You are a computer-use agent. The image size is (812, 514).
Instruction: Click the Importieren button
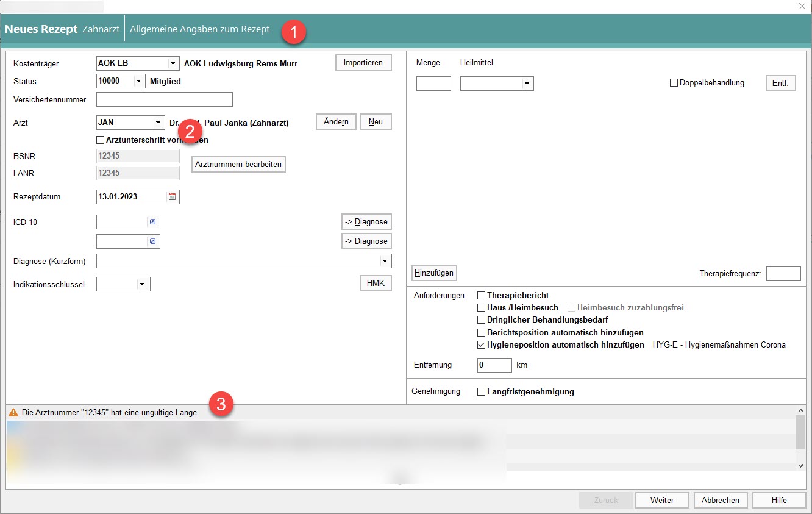click(x=363, y=63)
